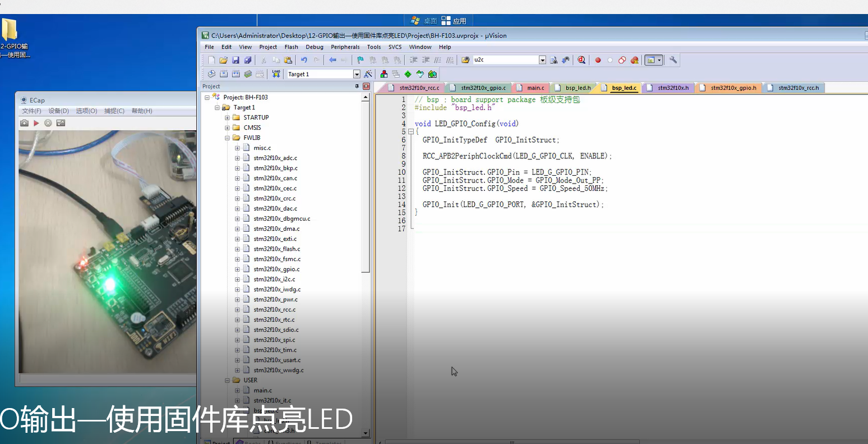The image size is (868, 444).
Task: Click the LOAD (Download to flash) icon
Action: [275, 74]
